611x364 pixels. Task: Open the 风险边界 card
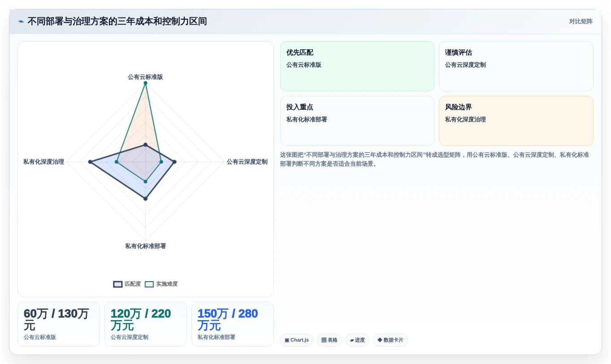point(516,121)
